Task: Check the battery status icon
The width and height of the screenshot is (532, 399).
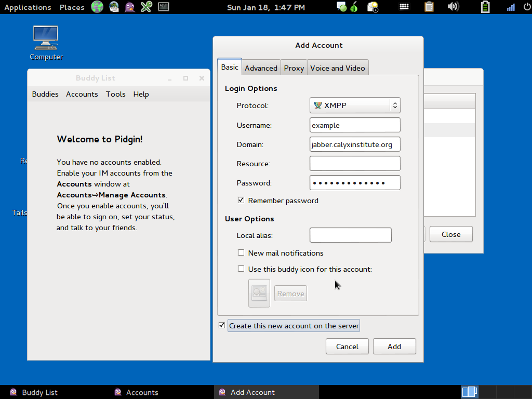Action: click(485, 7)
